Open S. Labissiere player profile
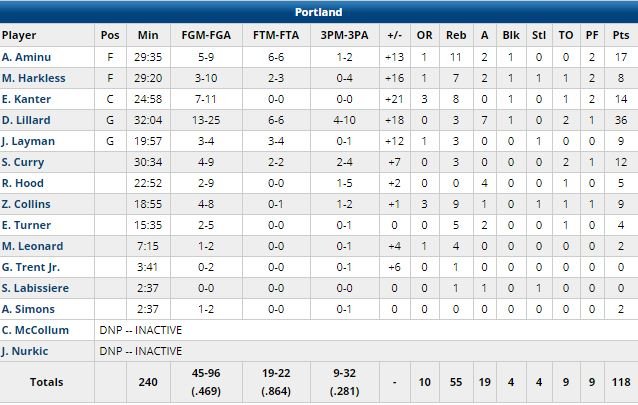 tap(34, 288)
